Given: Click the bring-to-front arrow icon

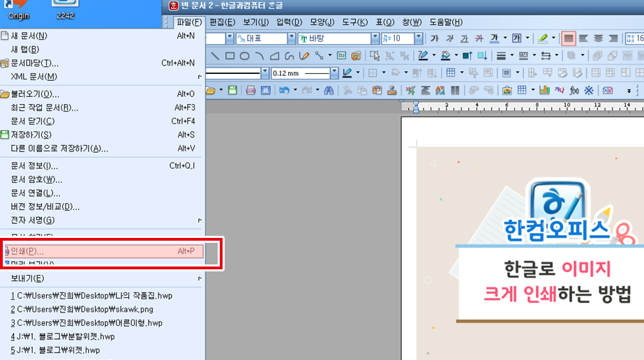Looking at the screenshot, I should point(467,55).
